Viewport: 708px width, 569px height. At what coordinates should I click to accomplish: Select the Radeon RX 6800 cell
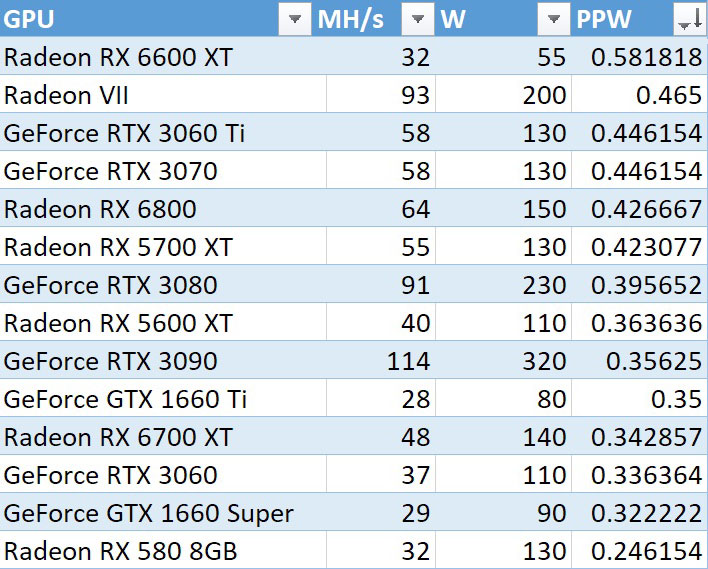pos(163,208)
